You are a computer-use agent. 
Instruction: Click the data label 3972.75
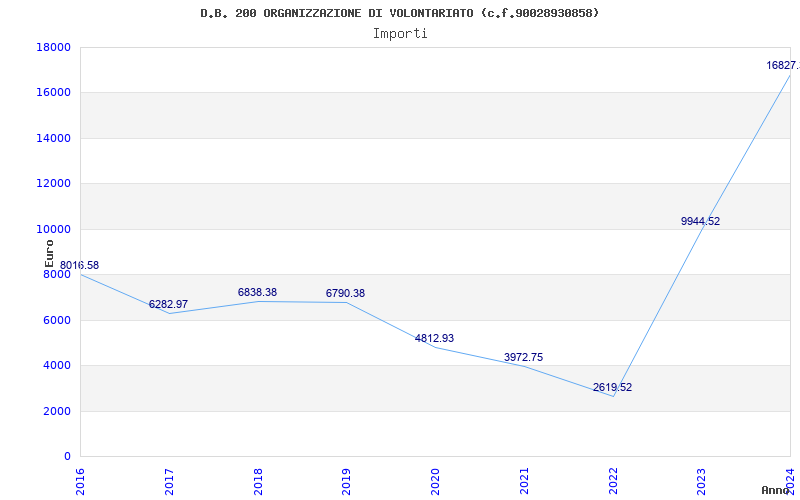pos(523,357)
